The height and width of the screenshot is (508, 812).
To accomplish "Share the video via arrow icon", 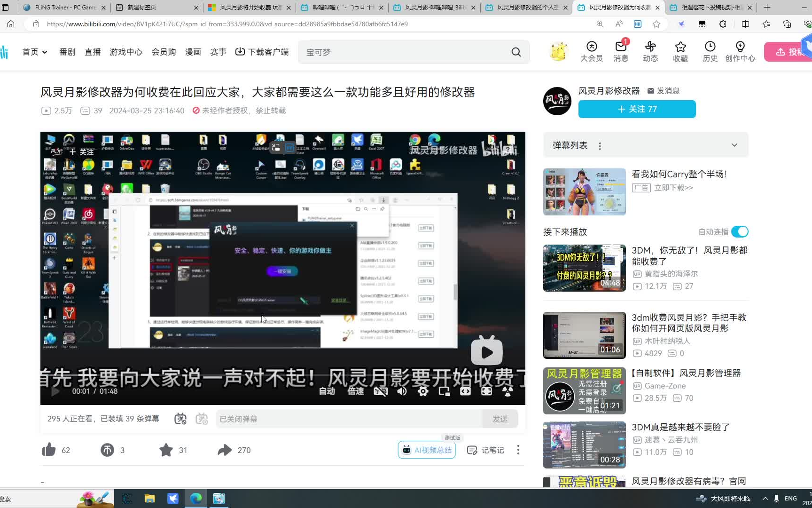I will tap(225, 450).
